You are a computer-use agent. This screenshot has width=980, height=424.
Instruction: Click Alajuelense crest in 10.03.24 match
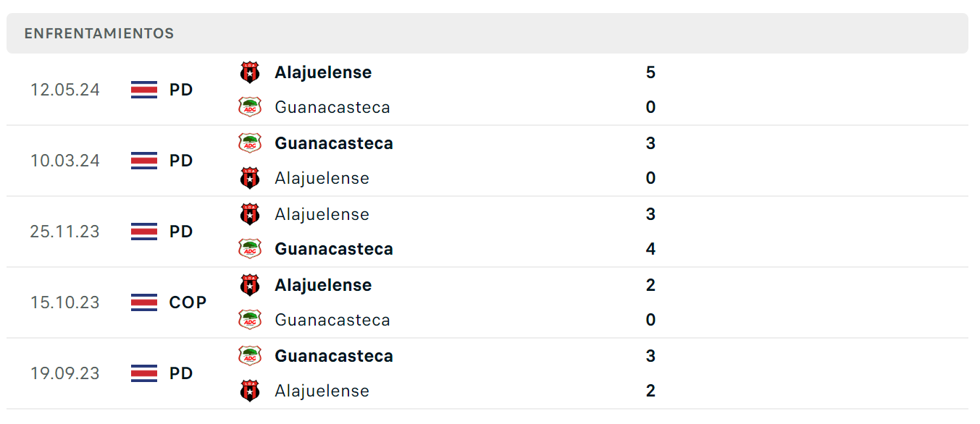[x=250, y=178]
